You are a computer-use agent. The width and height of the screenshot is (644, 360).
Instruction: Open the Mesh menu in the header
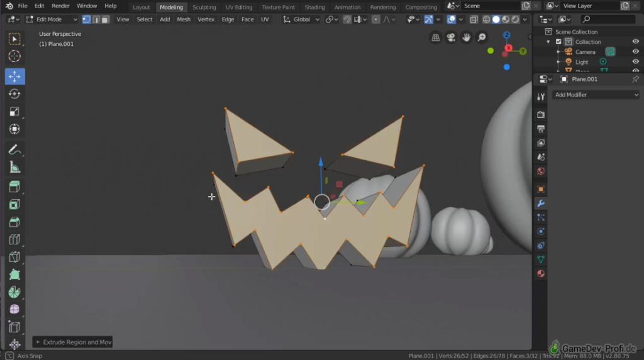click(184, 19)
